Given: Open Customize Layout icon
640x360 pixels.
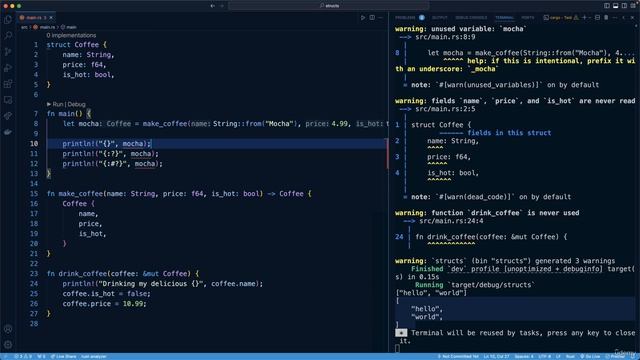Looking at the screenshot, I should tap(633, 6).
